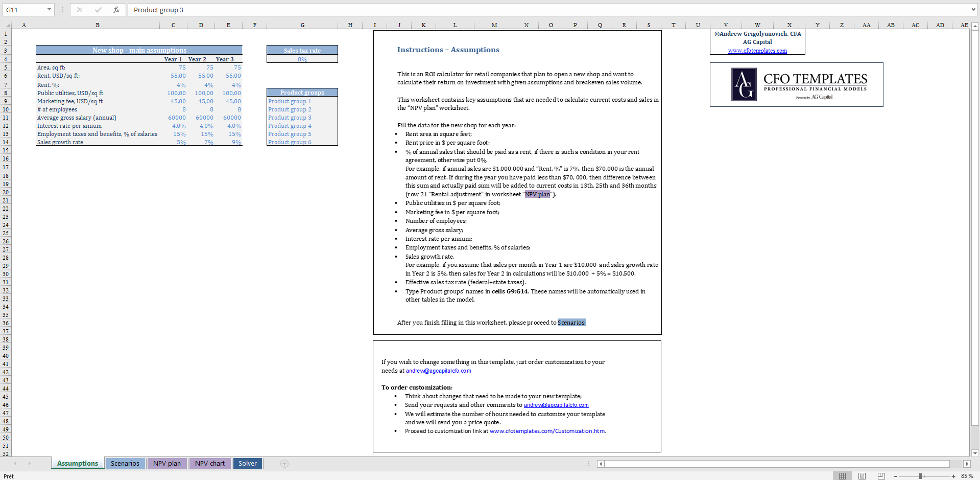Viewport: 980px width, 480px height.
Task: Select column AA header
Action: click(866, 25)
